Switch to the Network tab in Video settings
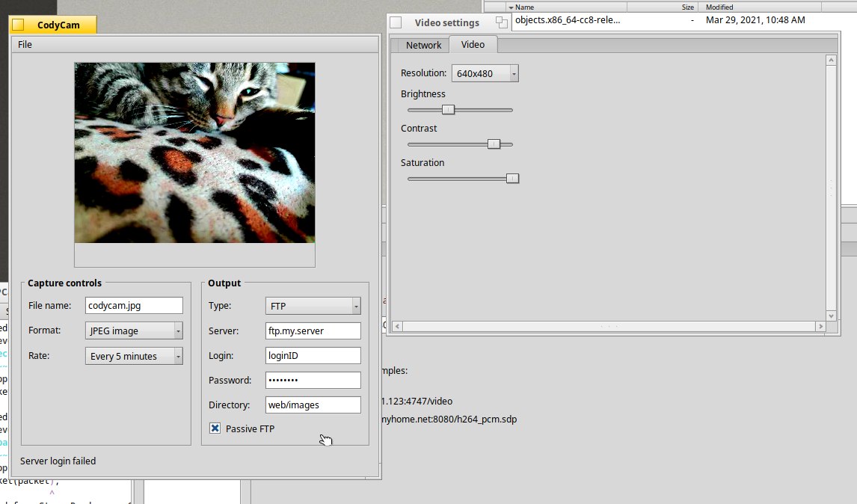The height and width of the screenshot is (504, 857). (423, 46)
